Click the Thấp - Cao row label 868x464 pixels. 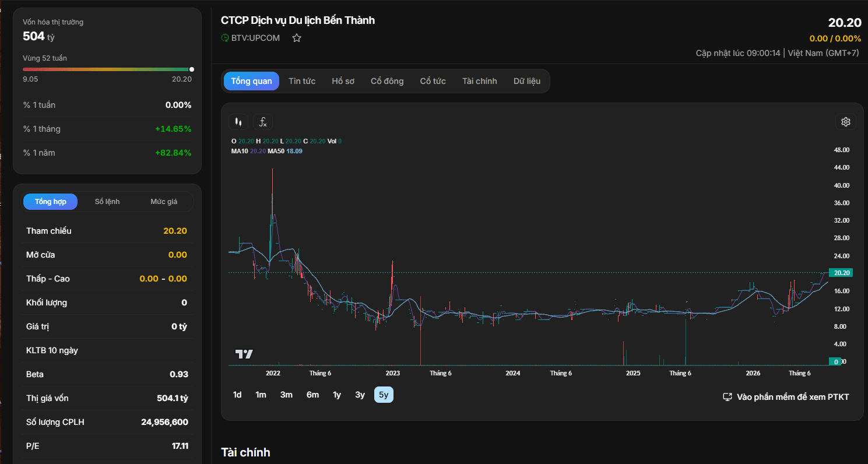(x=48, y=279)
